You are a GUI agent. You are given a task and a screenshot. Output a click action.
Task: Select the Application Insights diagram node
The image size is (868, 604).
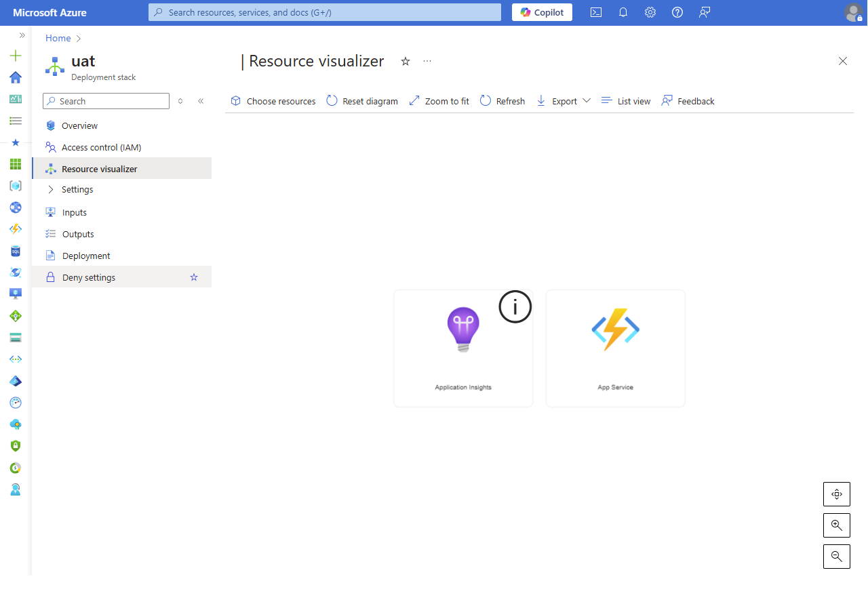coord(463,348)
